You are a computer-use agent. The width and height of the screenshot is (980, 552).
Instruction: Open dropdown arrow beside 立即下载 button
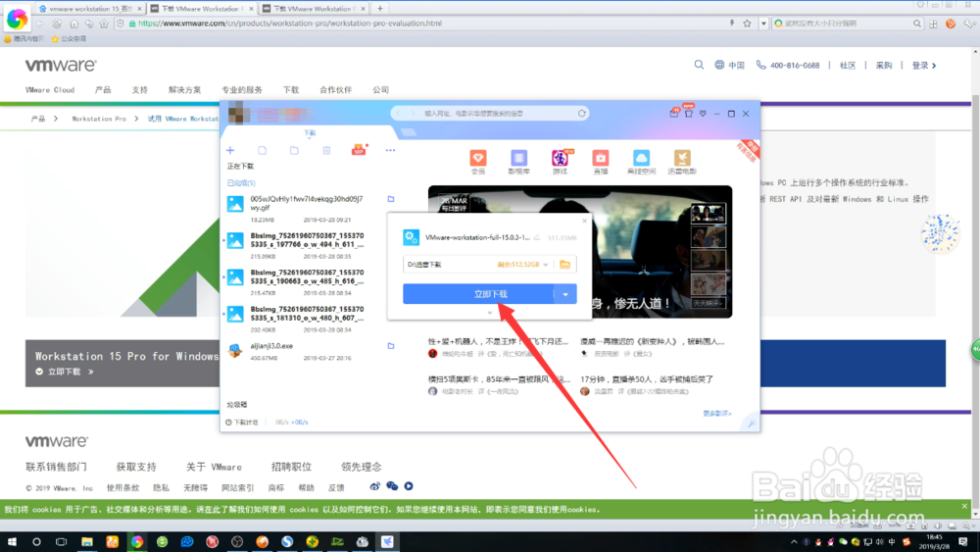[x=565, y=294]
